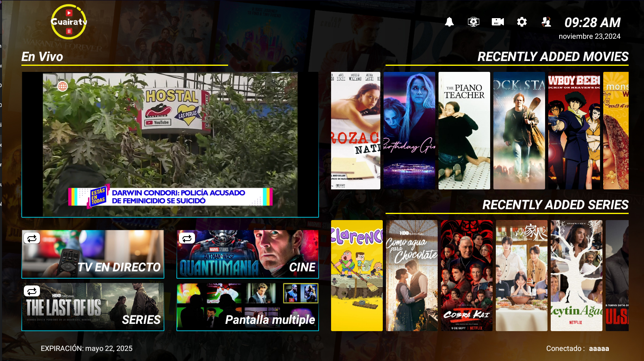Open Como agua para chocolate series
The width and height of the screenshot is (644, 361).
(411, 275)
